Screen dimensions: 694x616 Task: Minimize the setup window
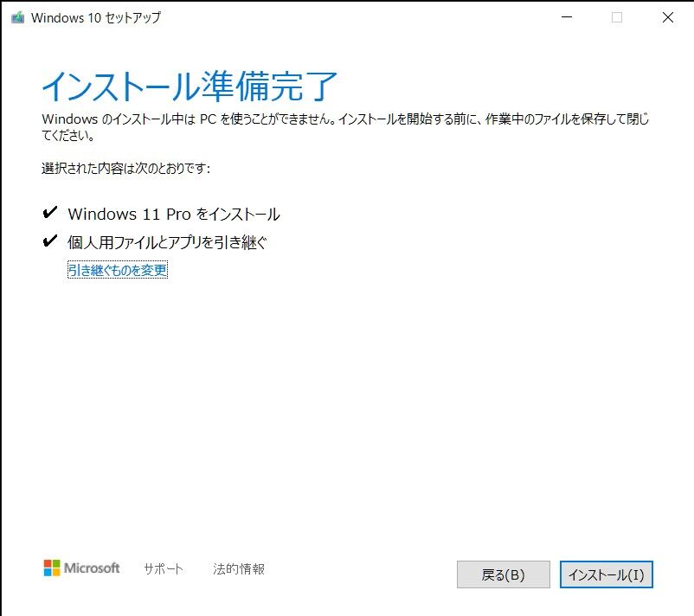point(567,17)
